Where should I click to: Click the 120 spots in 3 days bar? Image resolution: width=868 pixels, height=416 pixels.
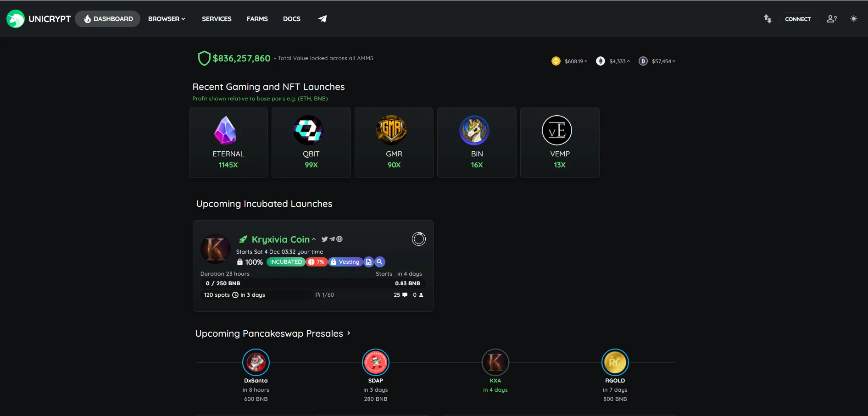pyautogui.click(x=256, y=295)
